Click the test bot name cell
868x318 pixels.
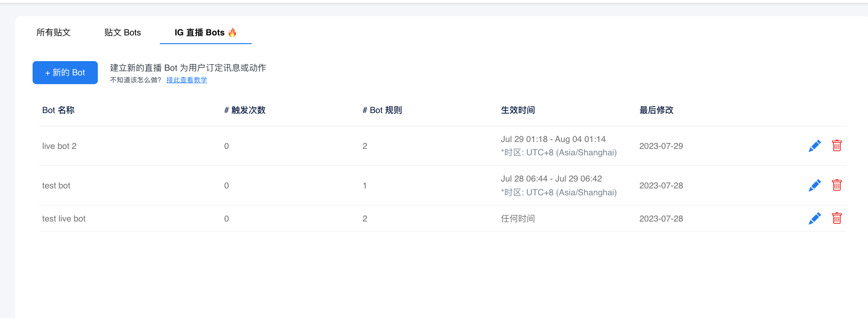[56, 186]
